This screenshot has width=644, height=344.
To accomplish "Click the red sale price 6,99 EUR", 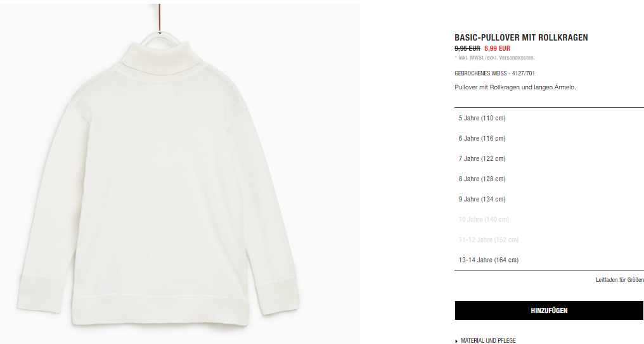I will 497,48.
